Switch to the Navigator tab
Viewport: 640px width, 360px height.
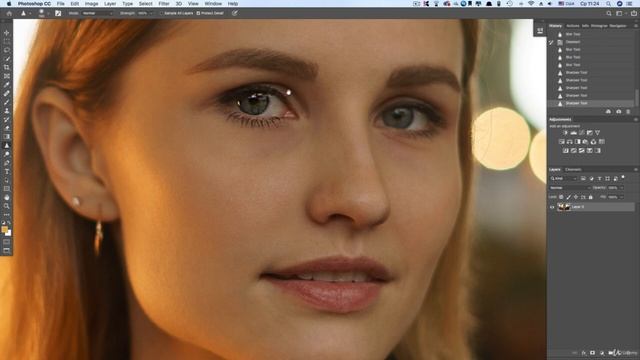(x=618, y=26)
